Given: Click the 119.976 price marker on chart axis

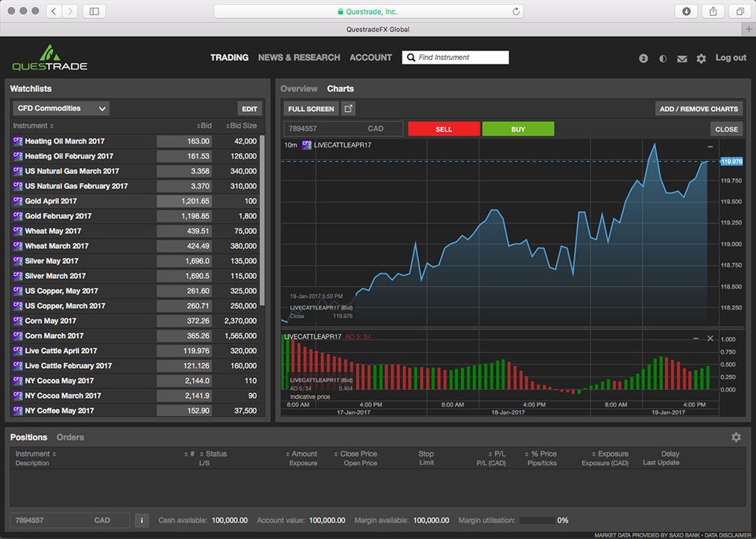Looking at the screenshot, I should (x=732, y=162).
